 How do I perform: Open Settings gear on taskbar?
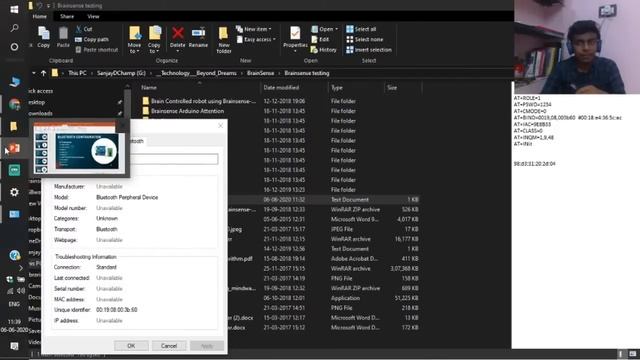[x=14, y=192]
